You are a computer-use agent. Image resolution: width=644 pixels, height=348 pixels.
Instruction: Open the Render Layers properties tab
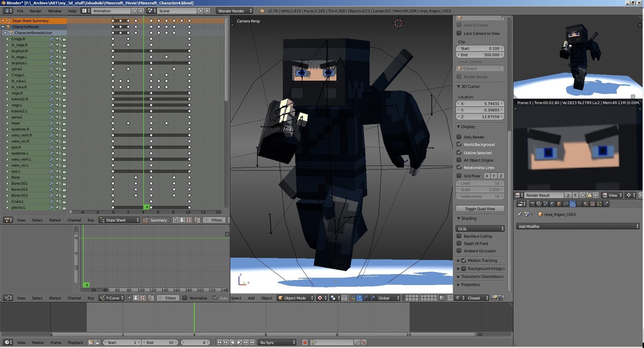pyautogui.click(x=539, y=204)
